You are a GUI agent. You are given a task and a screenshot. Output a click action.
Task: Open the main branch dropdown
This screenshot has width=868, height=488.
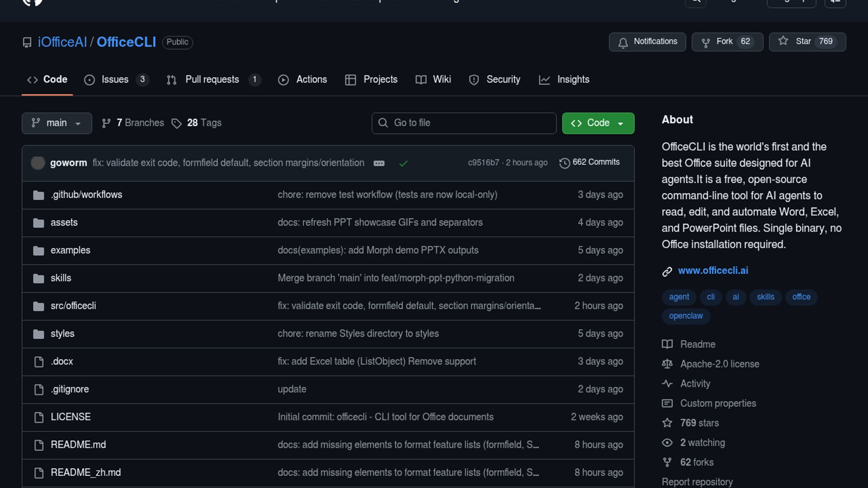click(x=57, y=123)
